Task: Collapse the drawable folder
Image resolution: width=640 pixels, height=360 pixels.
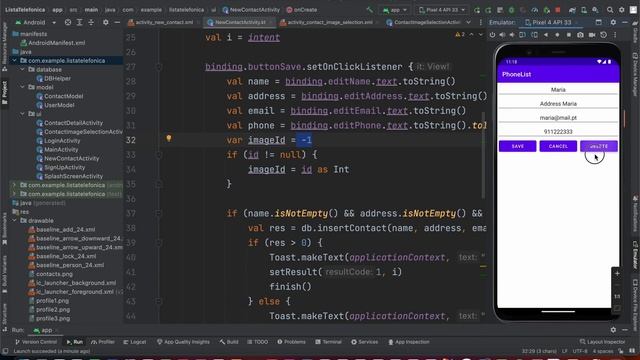Action: pos(15,220)
